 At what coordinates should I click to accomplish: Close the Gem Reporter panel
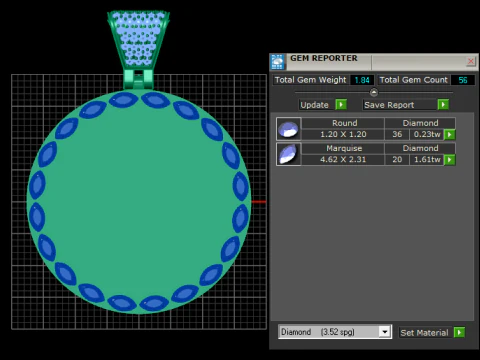(x=471, y=61)
